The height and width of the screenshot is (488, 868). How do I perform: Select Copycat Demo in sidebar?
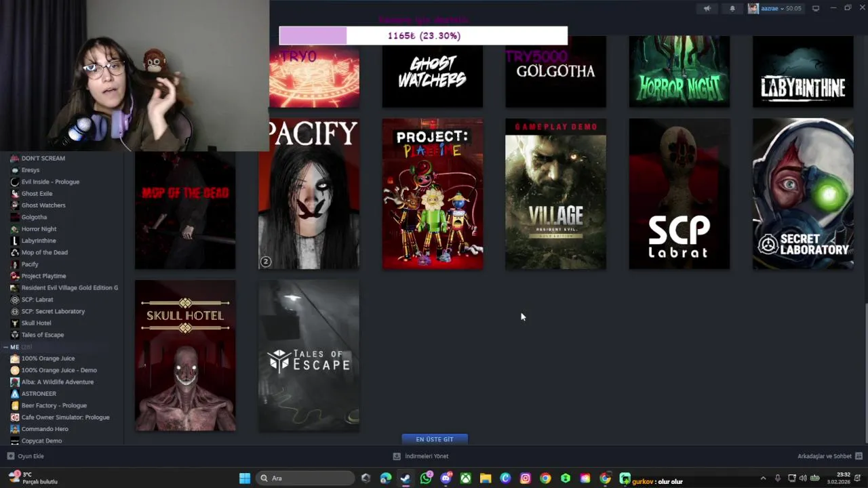[41, 441]
